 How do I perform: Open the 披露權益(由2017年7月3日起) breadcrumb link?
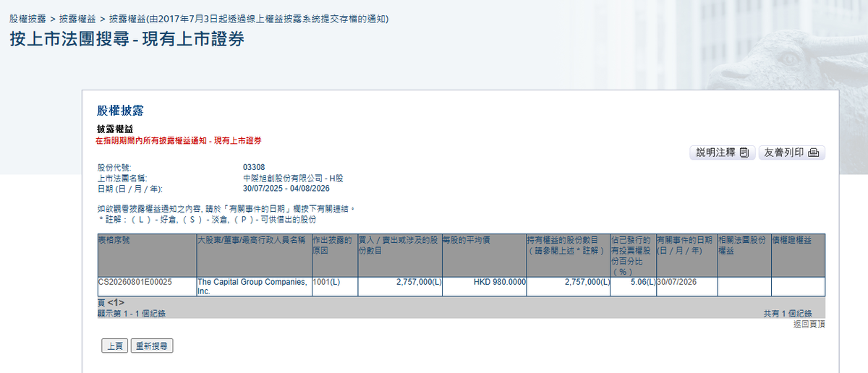[249, 18]
